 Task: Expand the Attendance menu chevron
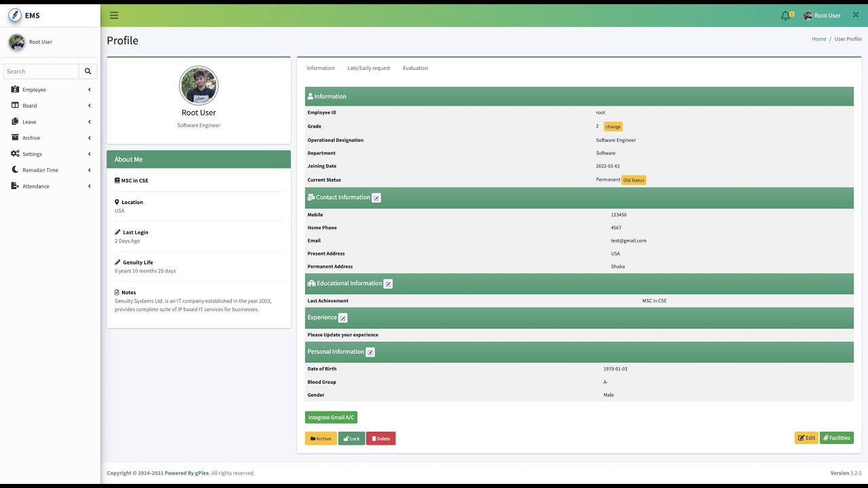(89, 186)
